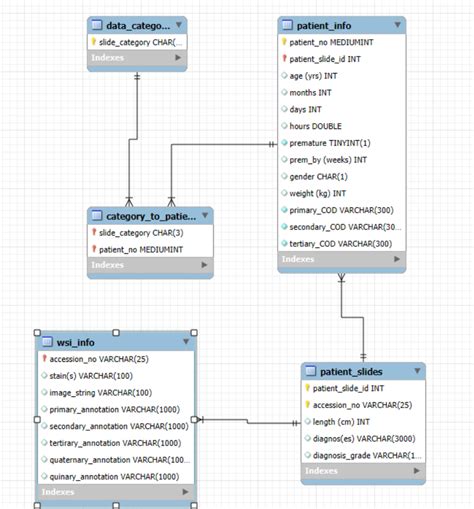Expand Indexes in the data_catego... table

click(x=178, y=58)
